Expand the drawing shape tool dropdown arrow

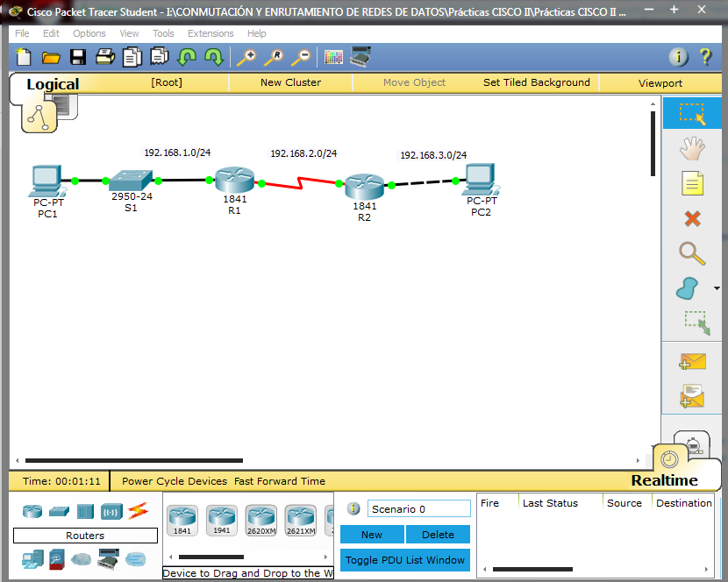[x=717, y=288]
